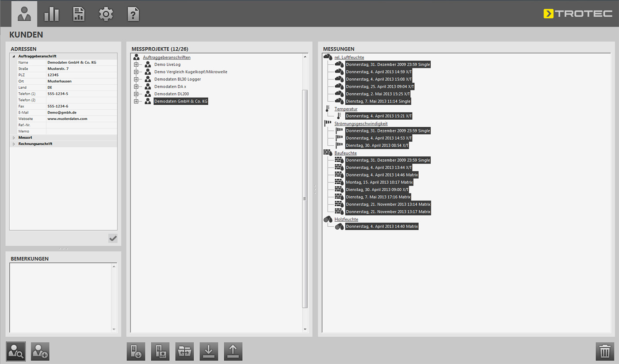Select Demodaten GmbH & Co. KG project
The height and width of the screenshot is (364, 619).
coord(181,101)
